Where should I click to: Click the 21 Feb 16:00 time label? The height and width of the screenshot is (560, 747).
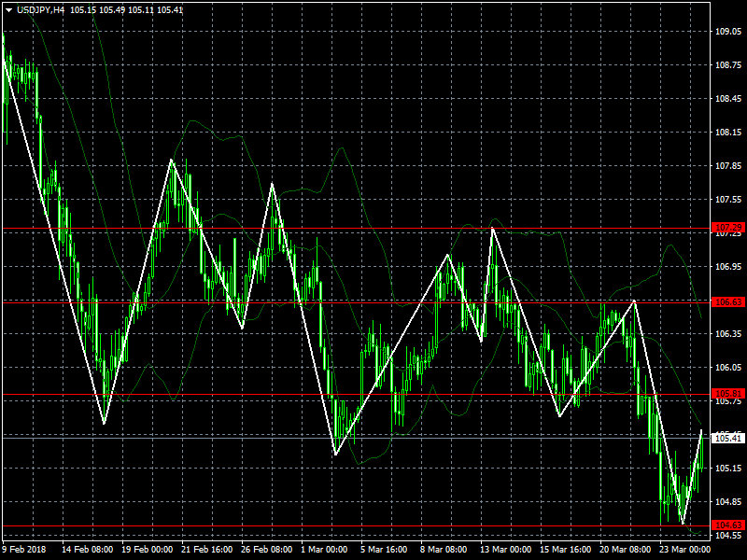[x=206, y=549]
